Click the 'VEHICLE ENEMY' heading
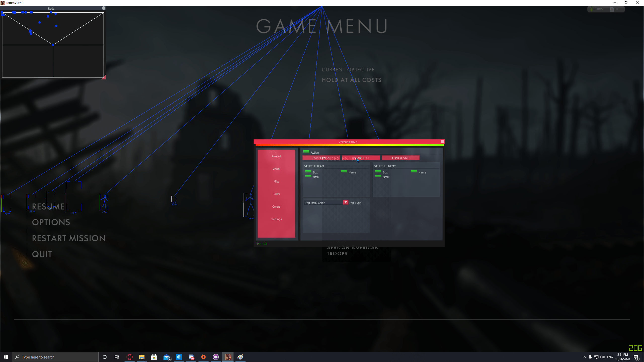The width and height of the screenshot is (644, 362). [385, 166]
